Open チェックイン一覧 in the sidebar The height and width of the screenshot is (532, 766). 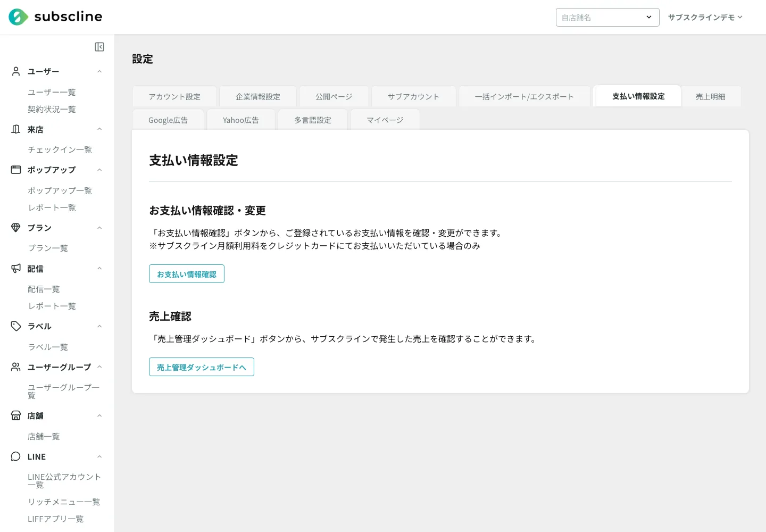[60, 149]
